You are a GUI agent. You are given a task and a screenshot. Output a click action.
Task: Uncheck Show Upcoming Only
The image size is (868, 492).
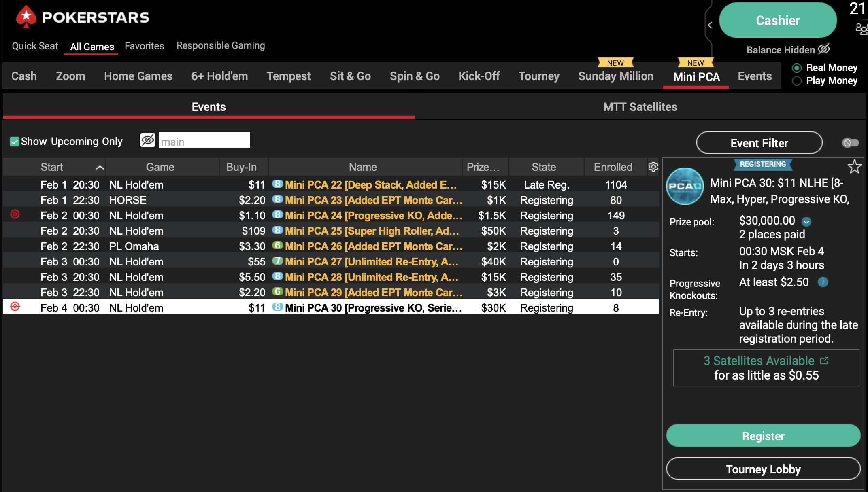click(x=15, y=142)
